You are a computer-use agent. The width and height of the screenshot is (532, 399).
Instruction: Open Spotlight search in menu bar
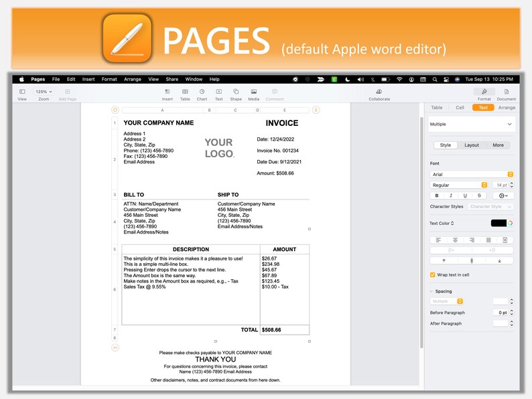tap(435, 79)
